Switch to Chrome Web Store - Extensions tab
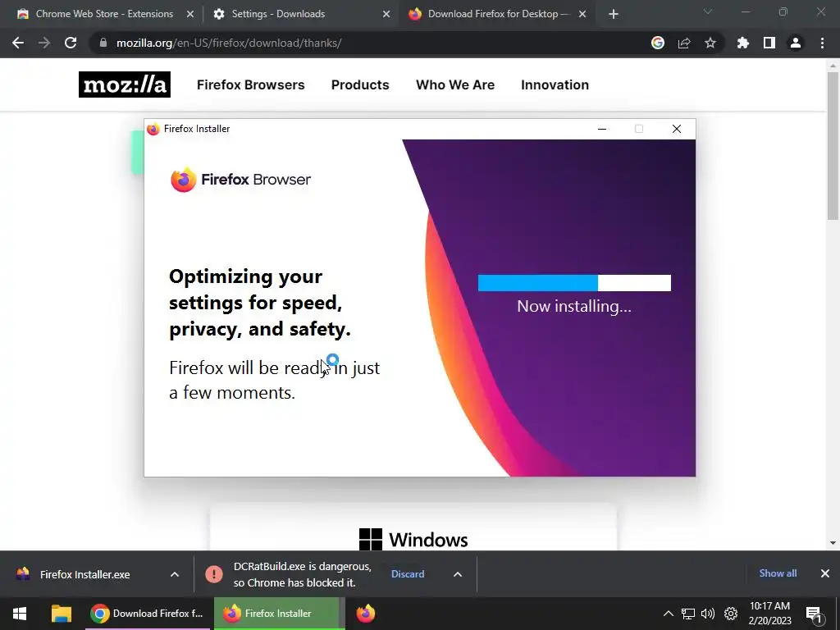The image size is (840, 630). click(104, 14)
